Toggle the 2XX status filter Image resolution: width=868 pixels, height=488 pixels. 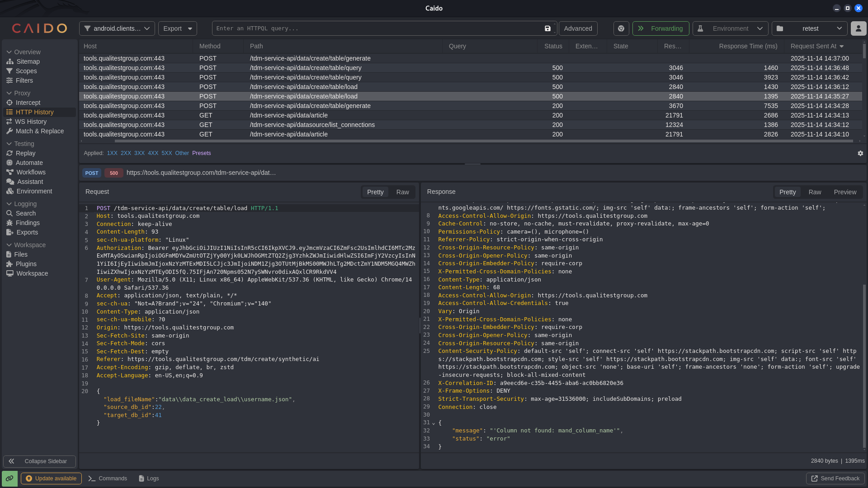tap(126, 153)
